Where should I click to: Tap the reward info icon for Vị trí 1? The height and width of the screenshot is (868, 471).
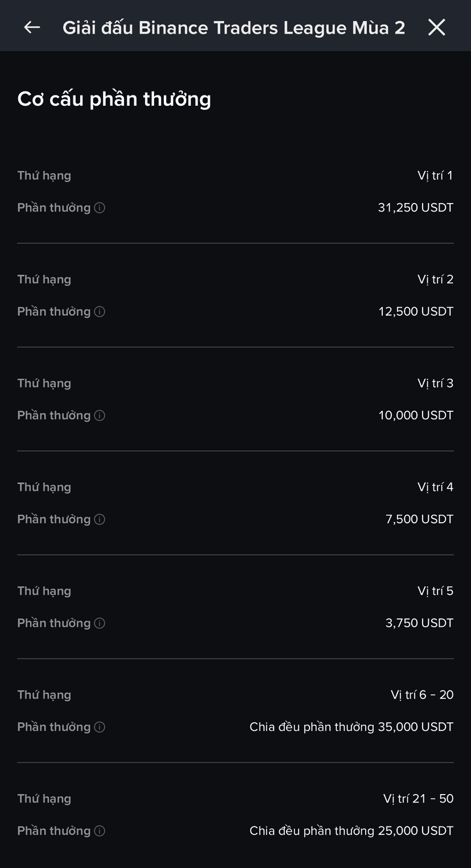100,208
